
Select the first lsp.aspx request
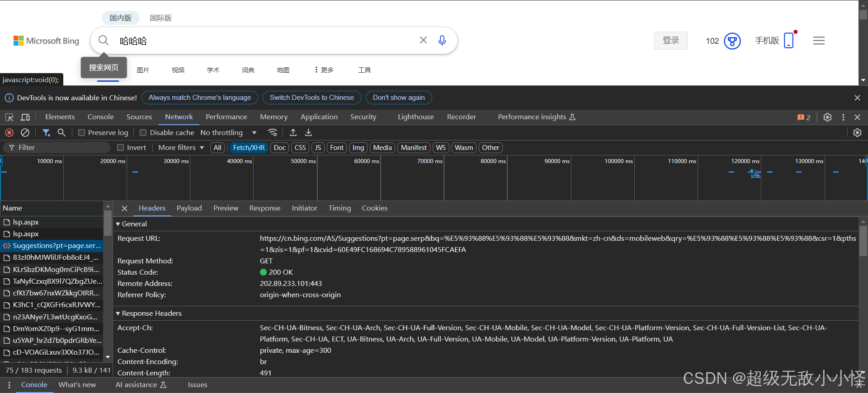click(52, 222)
